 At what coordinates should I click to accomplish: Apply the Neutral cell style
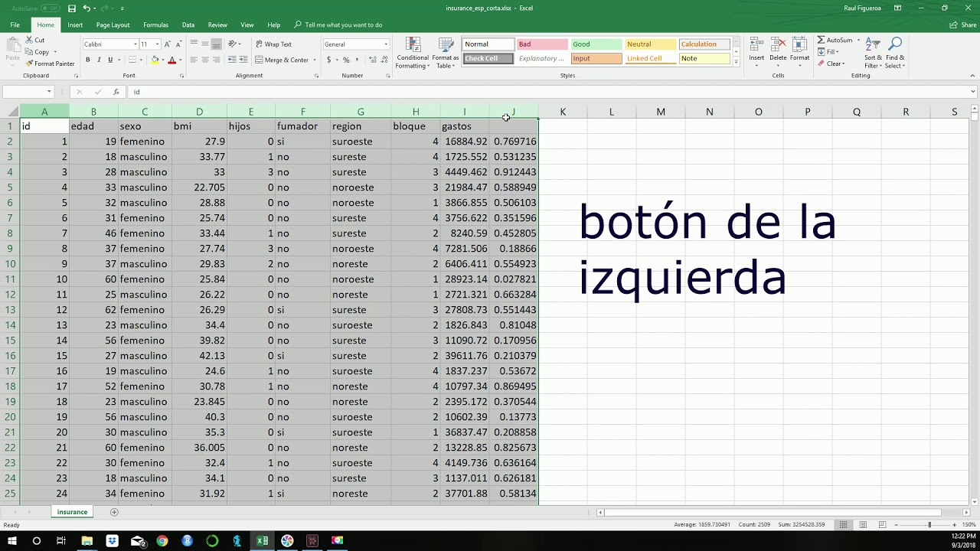coord(651,44)
